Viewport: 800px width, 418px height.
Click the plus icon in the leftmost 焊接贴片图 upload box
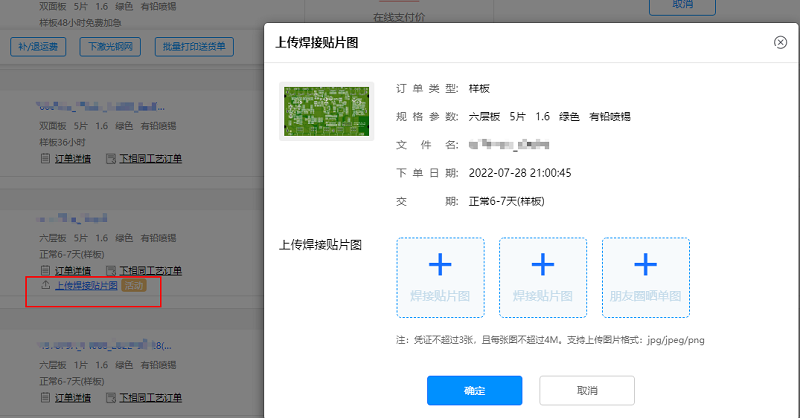(440, 264)
